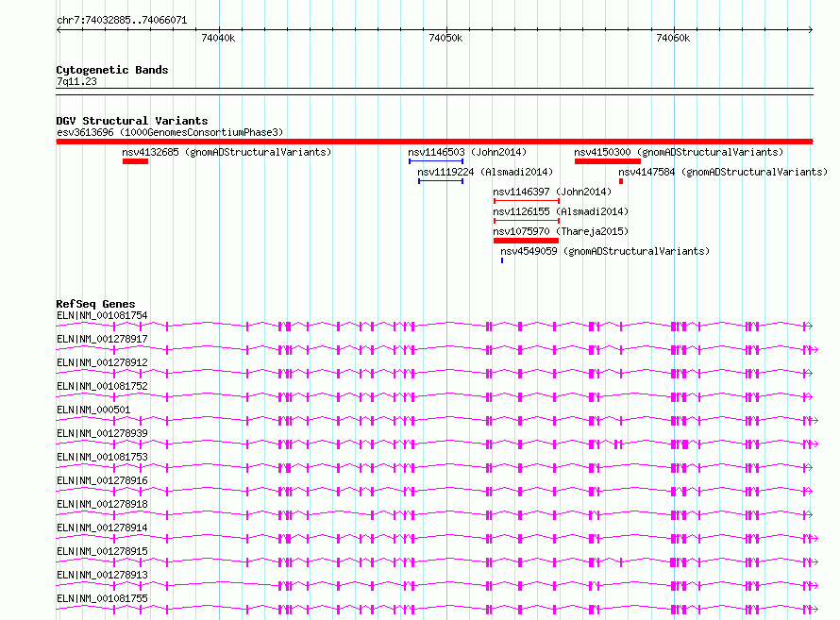840x620 pixels.
Task: Open the nsv4150300 gnomAD variant label
Action: click(679, 152)
